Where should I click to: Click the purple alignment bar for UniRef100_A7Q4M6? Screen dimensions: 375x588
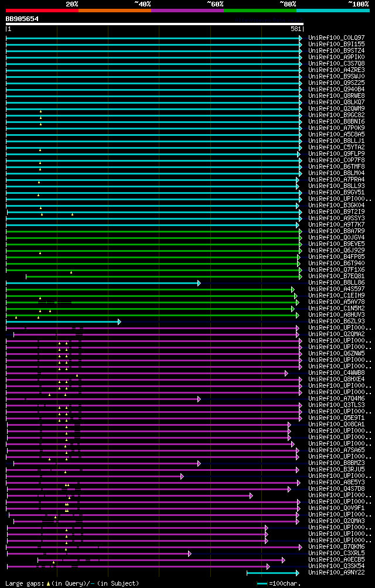[x=103, y=399]
